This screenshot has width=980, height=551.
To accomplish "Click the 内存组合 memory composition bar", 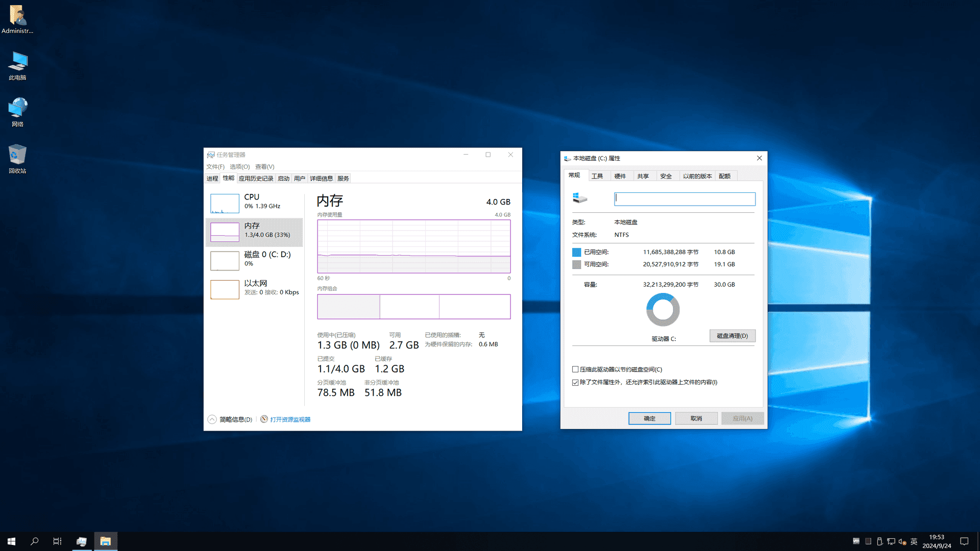I will (413, 307).
